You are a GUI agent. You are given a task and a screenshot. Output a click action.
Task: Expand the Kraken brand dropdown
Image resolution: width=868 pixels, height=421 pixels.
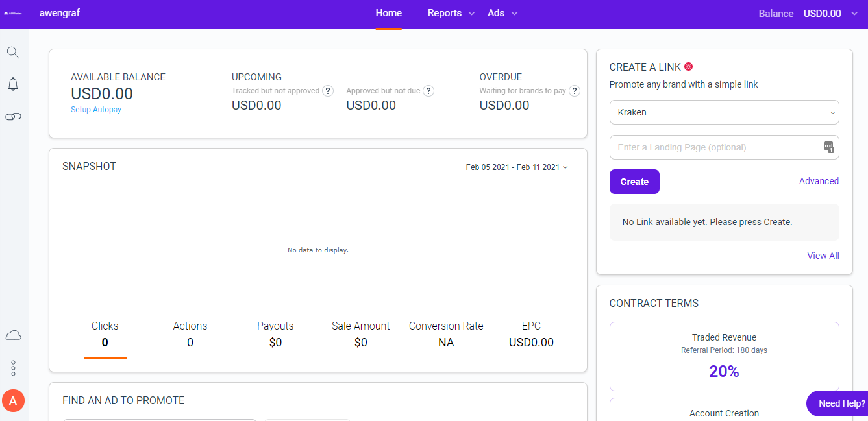[724, 112]
